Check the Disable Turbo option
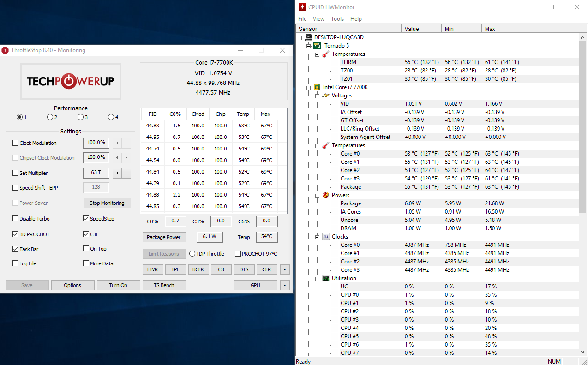588x365 pixels. pos(16,219)
